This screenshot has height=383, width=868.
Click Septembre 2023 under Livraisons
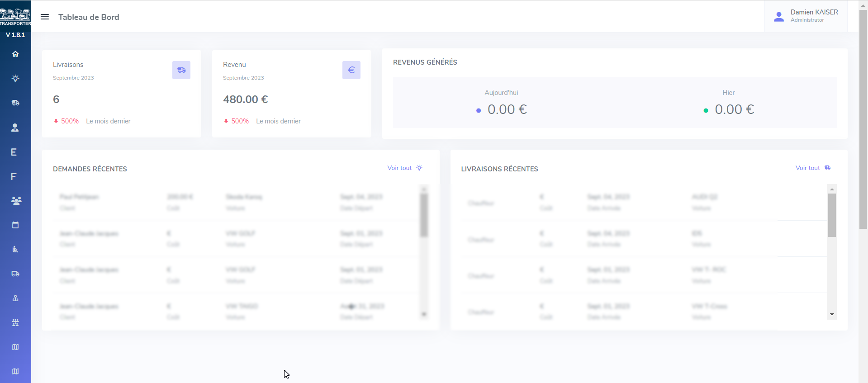point(73,78)
